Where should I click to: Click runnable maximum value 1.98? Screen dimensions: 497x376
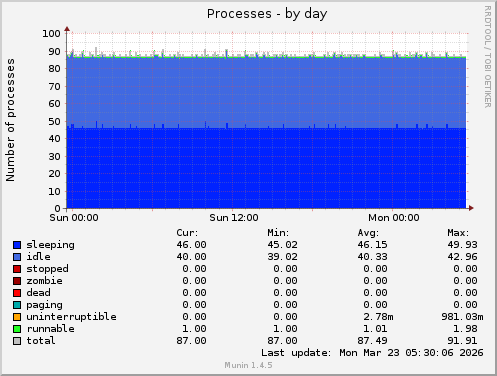[x=466, y=329]
